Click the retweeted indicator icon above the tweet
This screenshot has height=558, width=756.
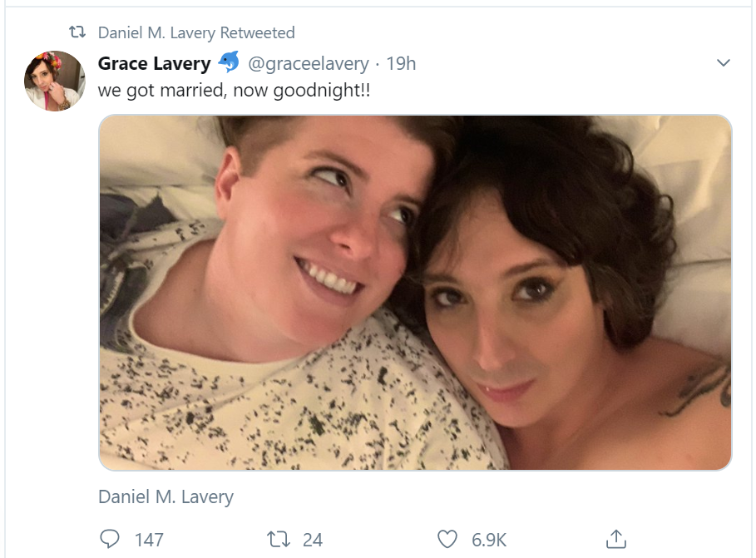(x=77, y=33)
